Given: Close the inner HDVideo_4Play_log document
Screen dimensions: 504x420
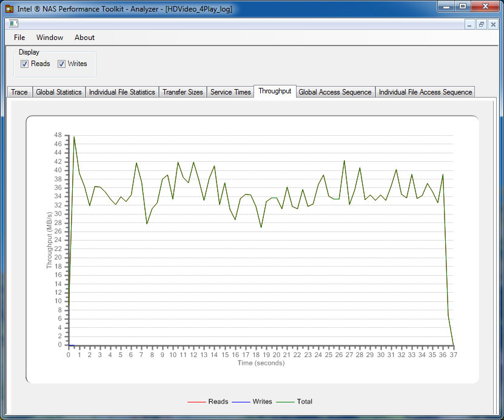Looking at the screenshot, I should [493, 25].
